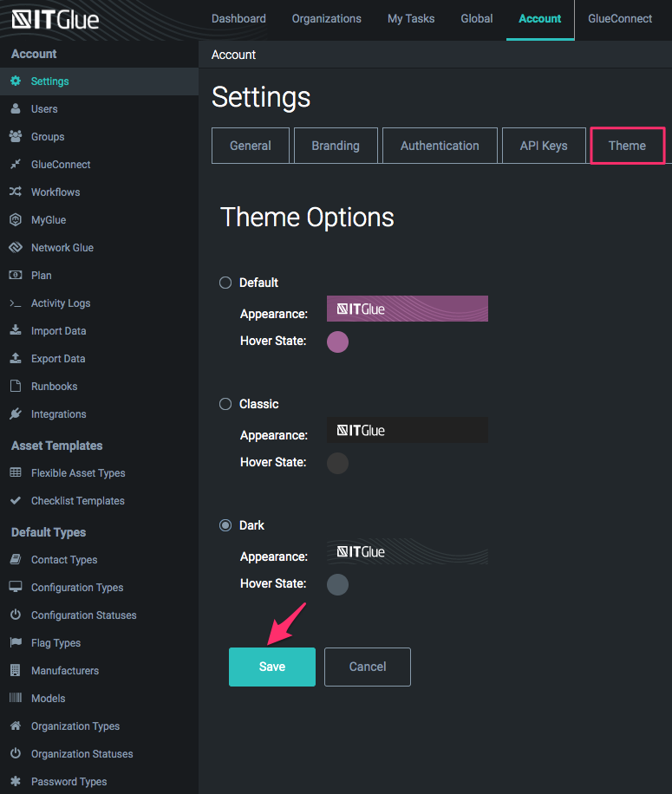Image resolution: width=672 pixels, height=794 pixels.
Task: Click the Default theme hover state swatch
Action: coord(337,342)
